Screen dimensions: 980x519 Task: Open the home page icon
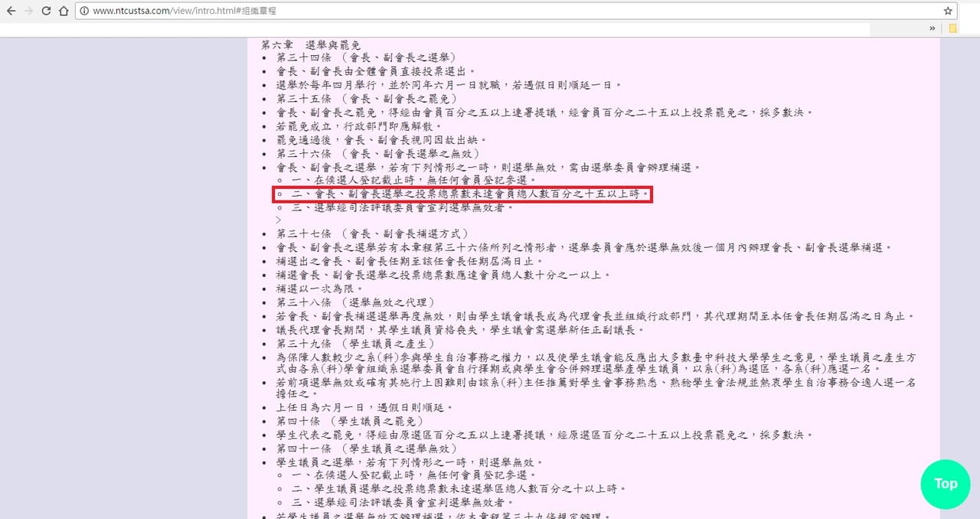tap(64, 11)
